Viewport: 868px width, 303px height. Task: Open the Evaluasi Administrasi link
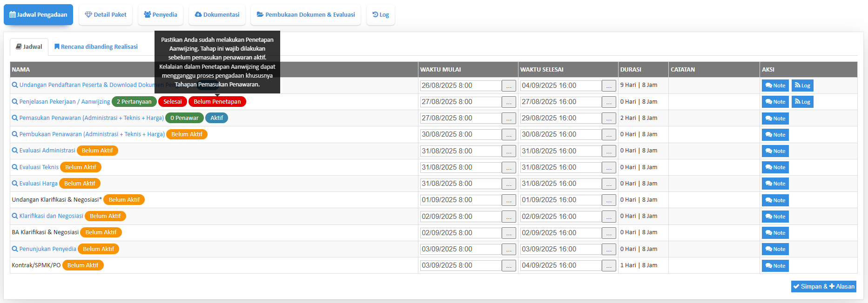click(47, 151)
